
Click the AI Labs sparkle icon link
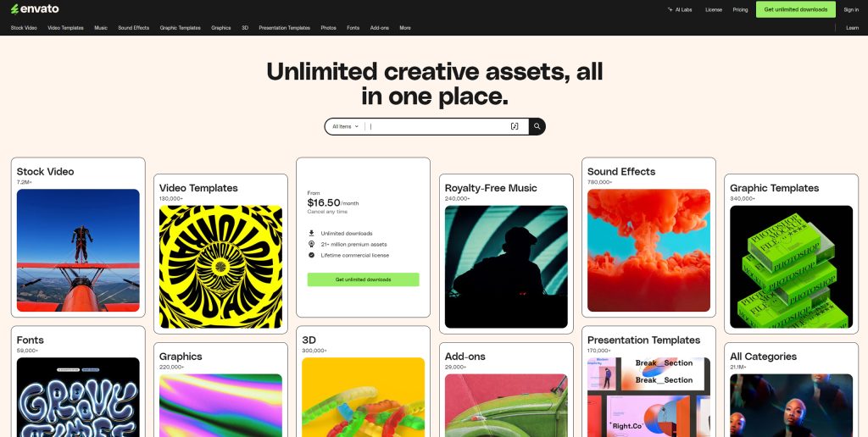(679, 9)
